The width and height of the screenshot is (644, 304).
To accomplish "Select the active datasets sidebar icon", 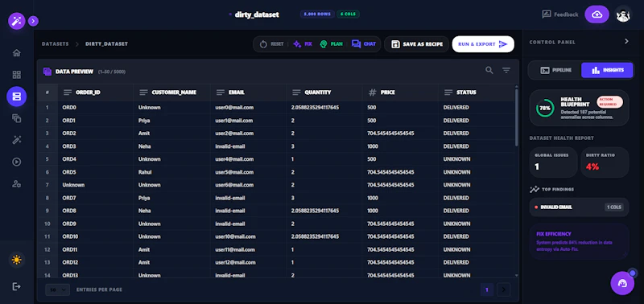I will click(x=16, y=97).
